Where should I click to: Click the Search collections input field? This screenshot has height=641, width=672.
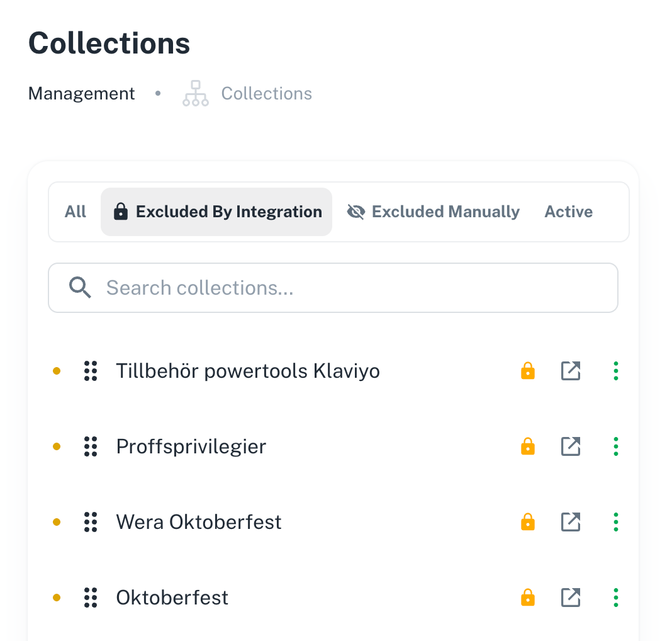pos(333,288)
